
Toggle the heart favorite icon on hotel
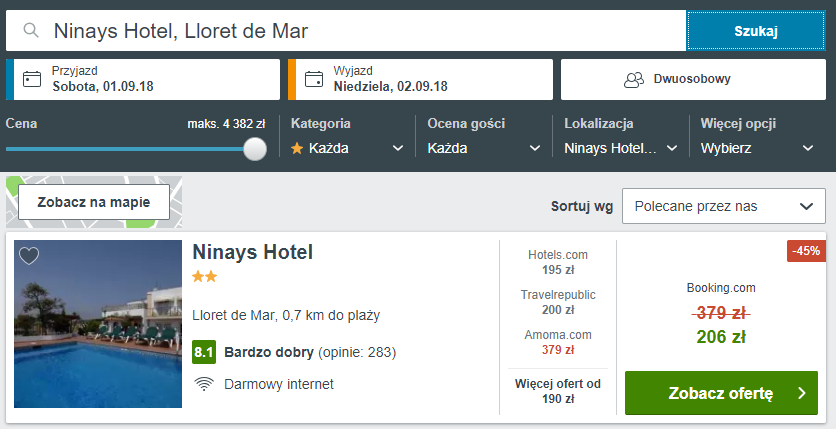tap(29, 256)
